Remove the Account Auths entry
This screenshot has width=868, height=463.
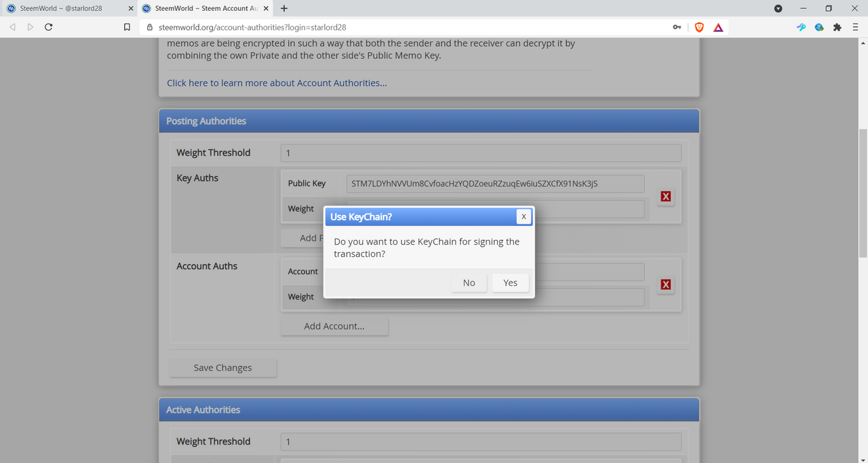(x=666, y=285)
